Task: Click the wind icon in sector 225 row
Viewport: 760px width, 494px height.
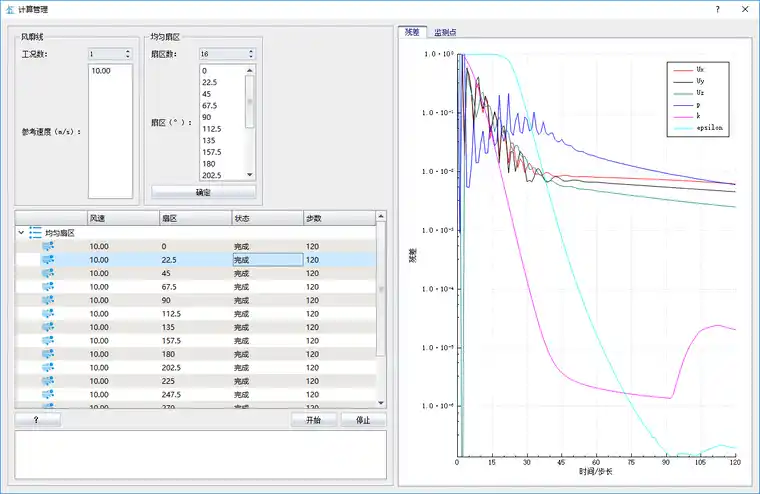Action: (x=48, y=381)
